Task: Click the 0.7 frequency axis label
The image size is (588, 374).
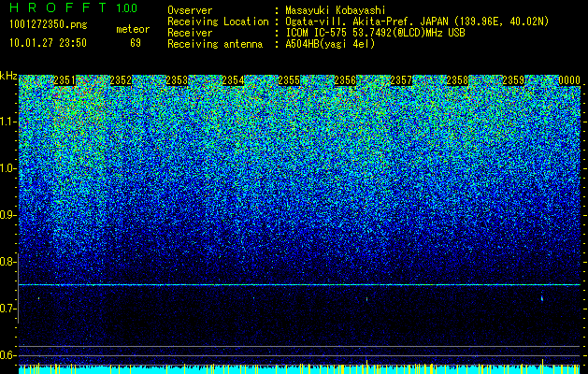Action: point(7,309)
